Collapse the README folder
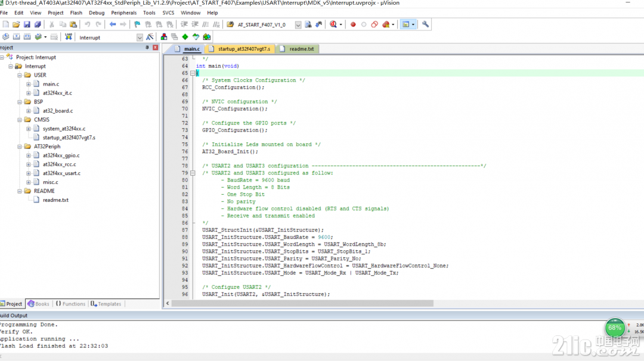Image resolution: width=644 pixels, height=361 pixels. 19,191
